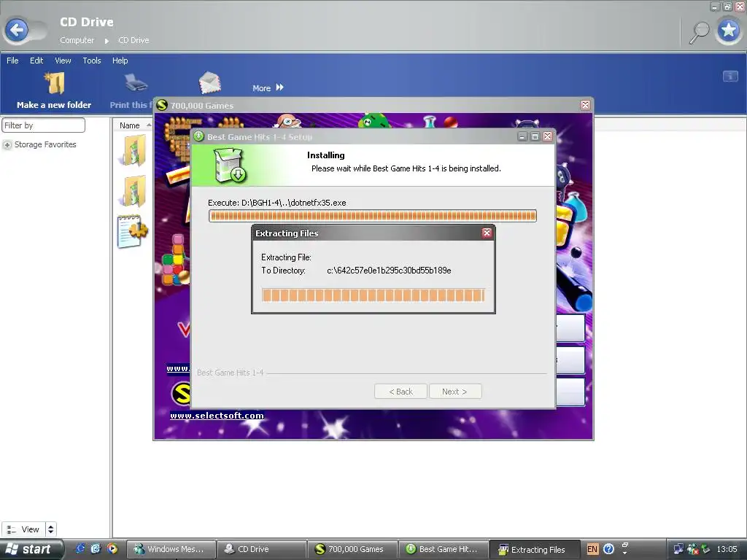The height and width of the screenshot is (560, 747).
Task: Open the View menu
Action: (x=63, y=61)
